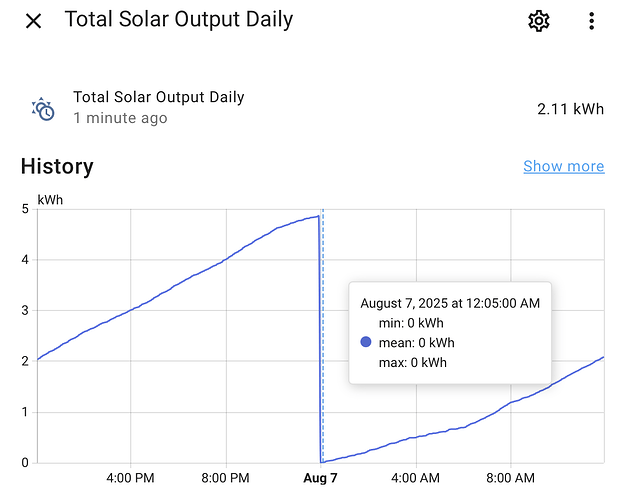Image resolution: width=623 pixels, height=500 pixels.
Task: Click the History section heading
Action: 57,166
